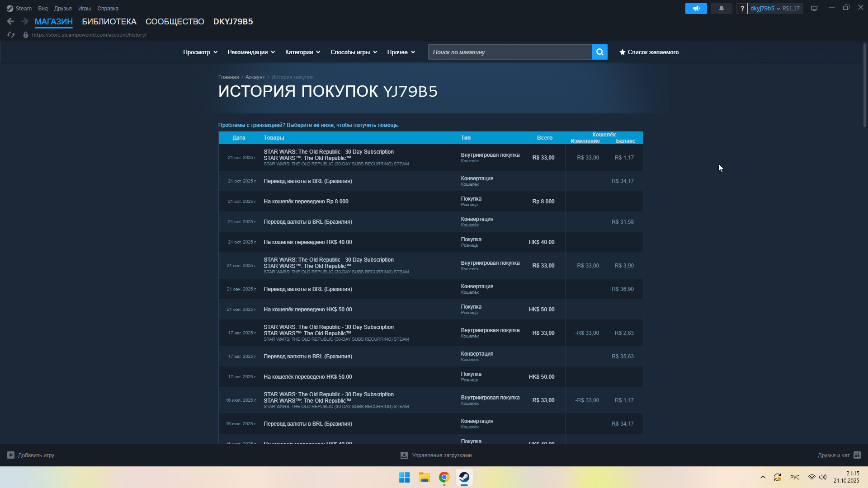Open Google Chrome from the taskbar
Image resolution: width=868 pixels, height=488 pixels.
pyautogui.click(x=444, y=477)
